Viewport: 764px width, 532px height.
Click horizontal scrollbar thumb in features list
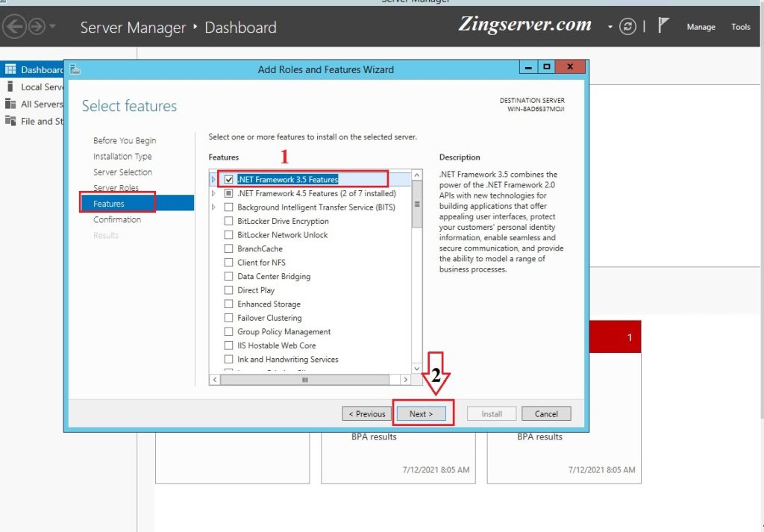pos(305,380)
